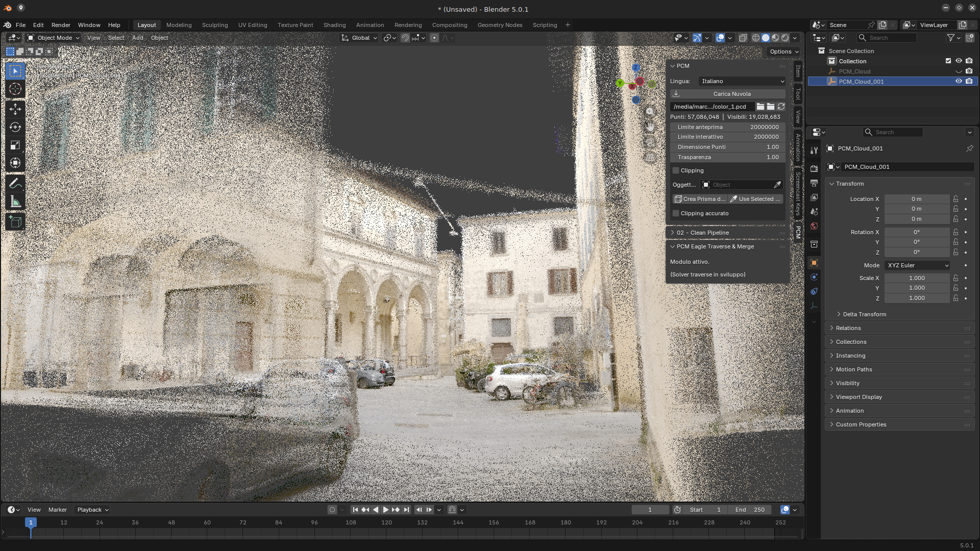Open the viewport Options button
Screen dimensions: 980x551
pos(783,52)
